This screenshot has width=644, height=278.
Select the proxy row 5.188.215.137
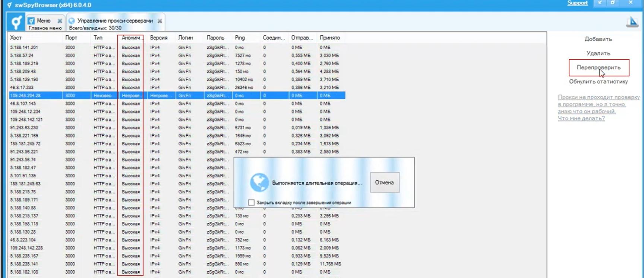[177, 216]
